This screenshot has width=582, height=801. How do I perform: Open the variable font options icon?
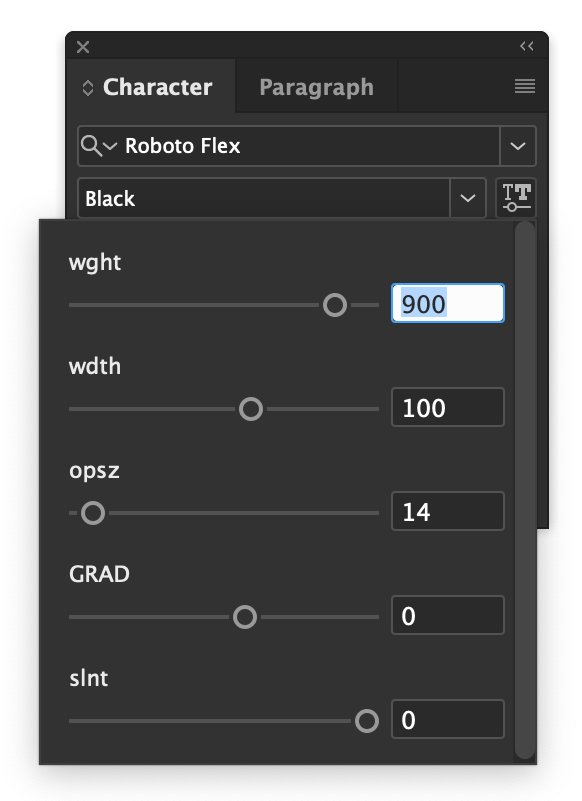[516, 197]
